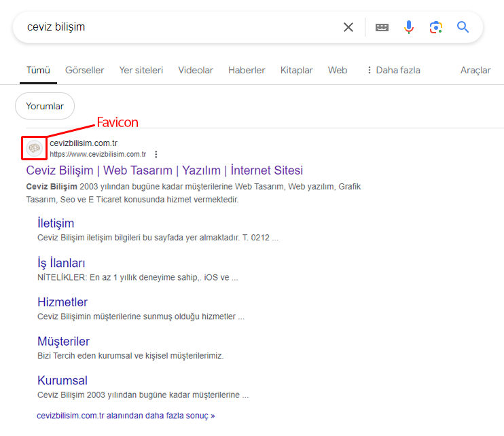Click the Kurumsal description text below its title
This screenshot has width=504, height=436.
[143, 395]
